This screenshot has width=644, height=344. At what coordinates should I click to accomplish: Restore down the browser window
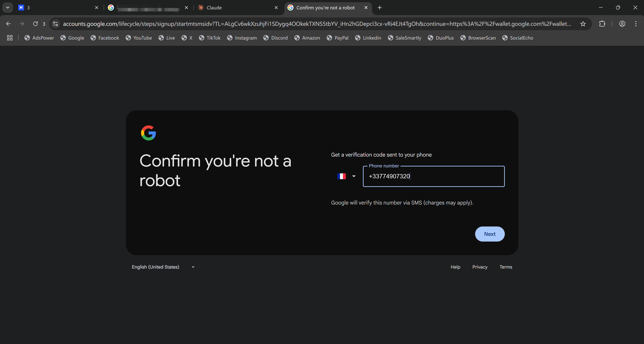tap(618, 8)
